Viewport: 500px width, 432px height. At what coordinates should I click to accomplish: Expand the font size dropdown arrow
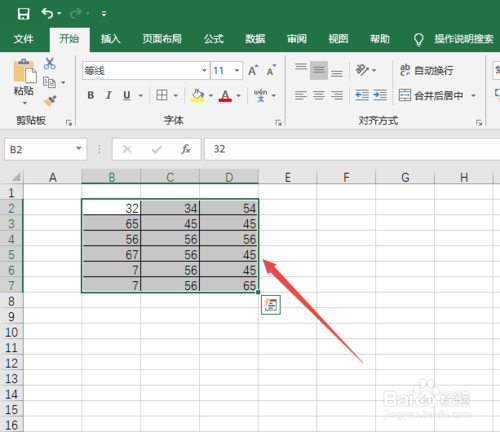pos(237,70)
